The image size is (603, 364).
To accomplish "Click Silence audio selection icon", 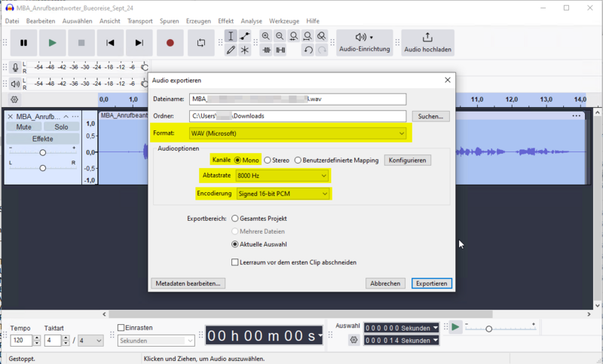I will tap(280, 50).
